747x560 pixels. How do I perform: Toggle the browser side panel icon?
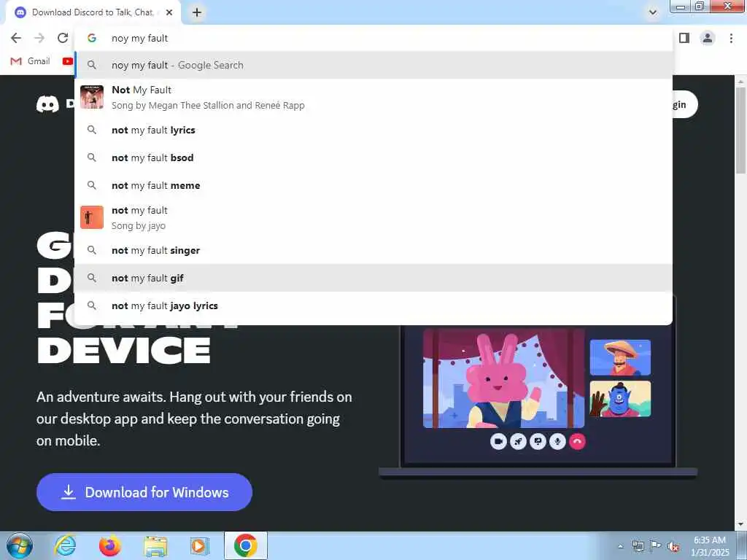click(684, 38)
